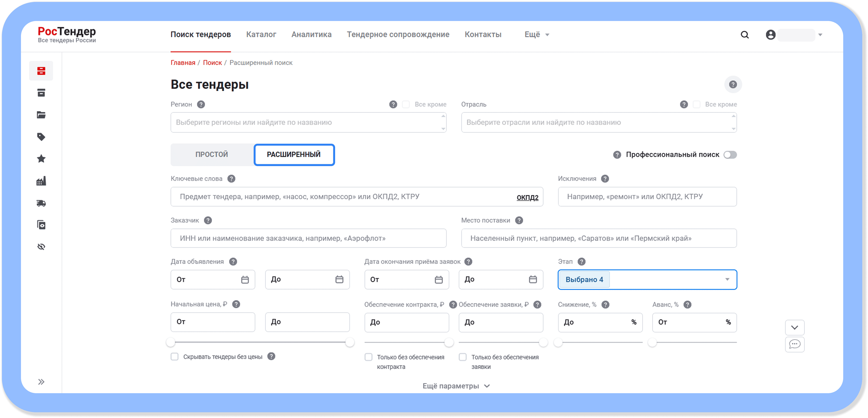Open the truck delivery icon in sidebar
Viewport: 868px width, 418px height.
pyautogui.click(x=41, y=203)
